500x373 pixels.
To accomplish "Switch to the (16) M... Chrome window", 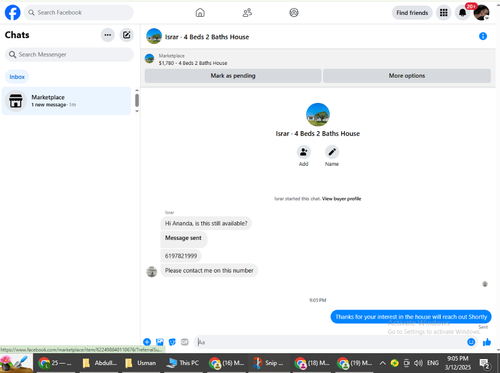I will (x=227, y=363).
